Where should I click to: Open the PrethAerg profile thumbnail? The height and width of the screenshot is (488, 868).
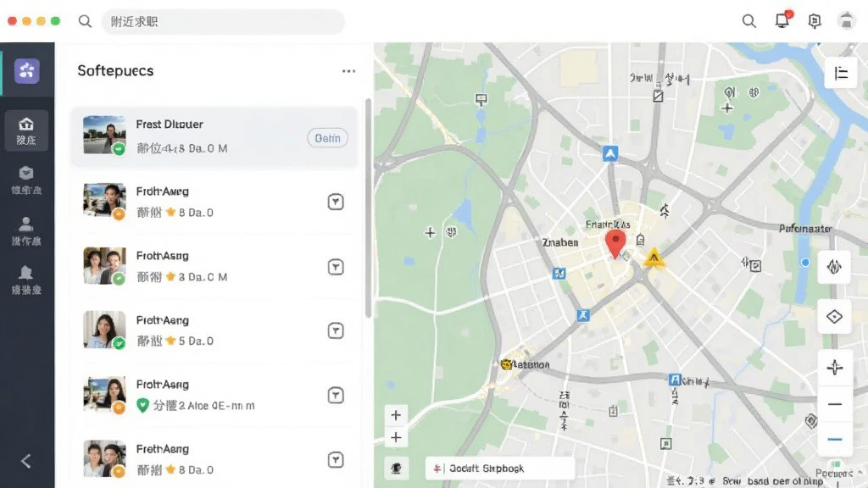point(104,330)
